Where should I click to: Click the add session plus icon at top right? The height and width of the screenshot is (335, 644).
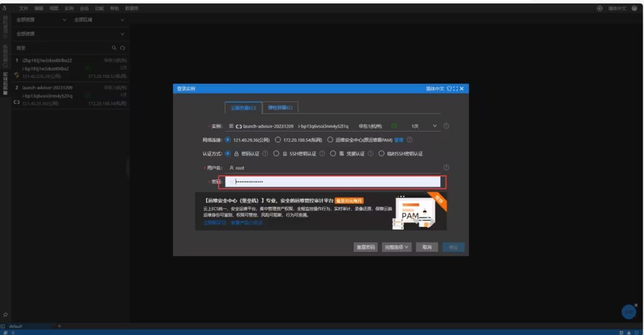click(x=599, y=8)
